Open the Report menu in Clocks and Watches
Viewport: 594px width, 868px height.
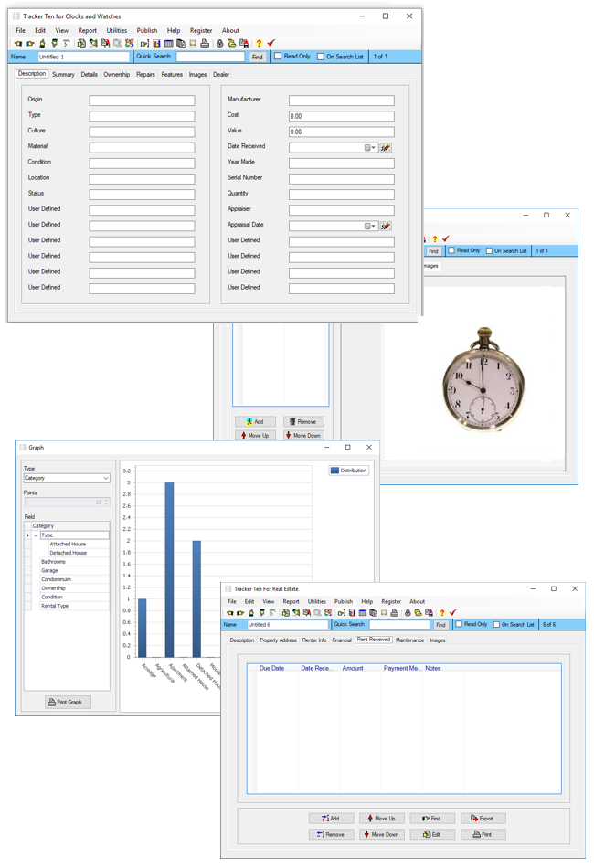[87, 30]
